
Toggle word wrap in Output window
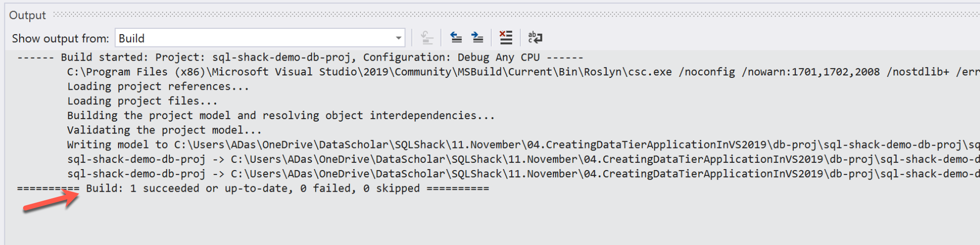point(535,37)
